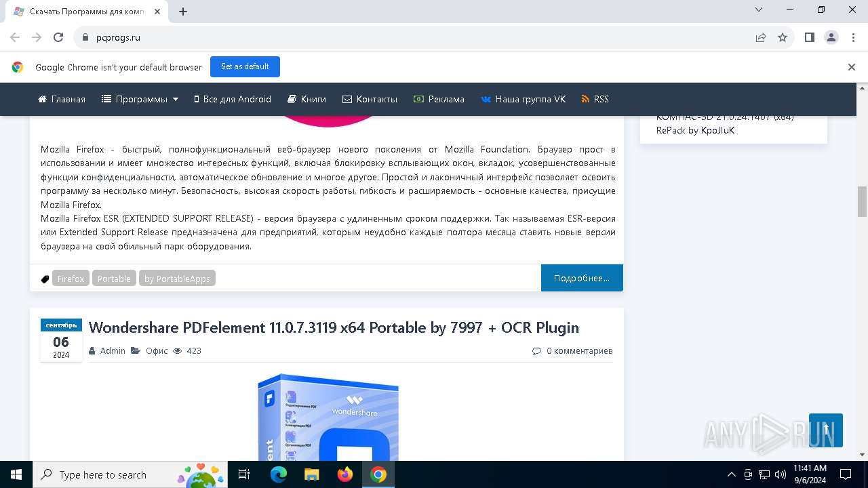Open Контакты page
This screenshot has width=868, height=488.
[370, 99]
